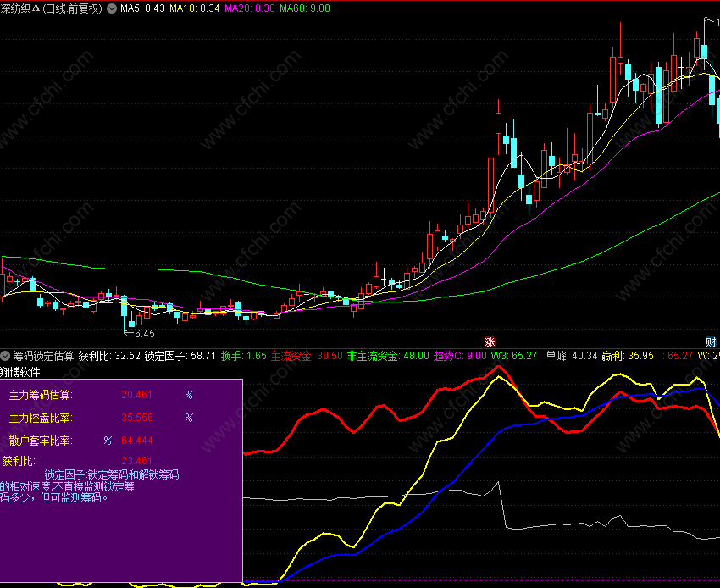Click 主力筹码估算 row in purple panel

[x=101, y=395]
